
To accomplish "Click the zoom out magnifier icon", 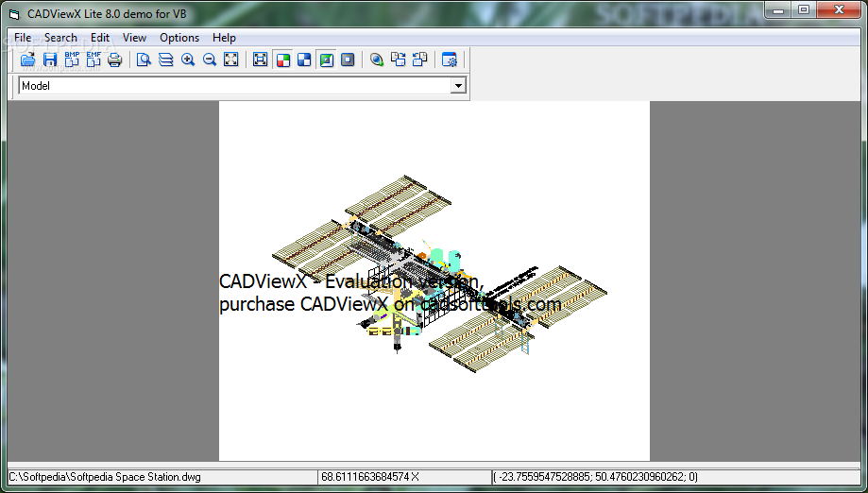I will pyautogui.click(x=210, y=59).
